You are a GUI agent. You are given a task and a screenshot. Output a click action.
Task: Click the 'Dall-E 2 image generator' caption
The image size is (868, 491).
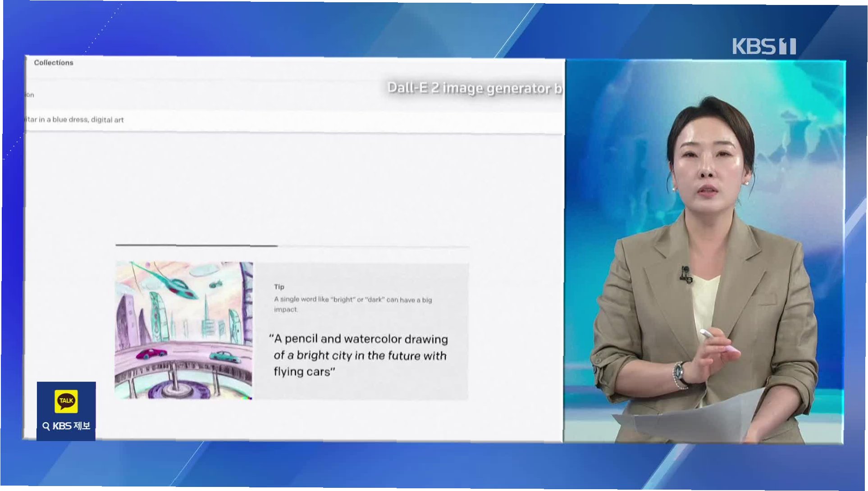474,88
